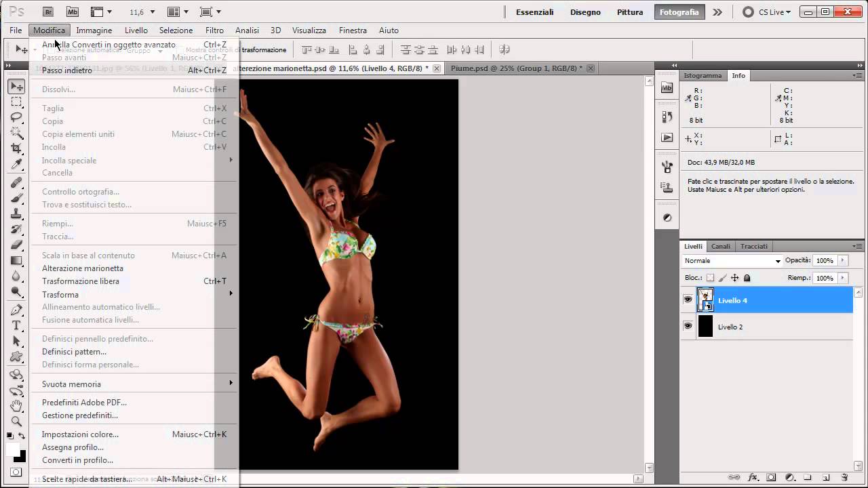Screen dimensions: 868x488
Task: Select the Blur drop tool
Action: [17, 276]
